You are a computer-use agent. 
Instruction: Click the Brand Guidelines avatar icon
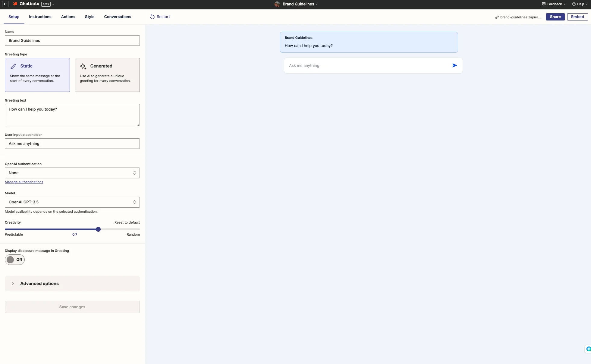click(277, 4)
